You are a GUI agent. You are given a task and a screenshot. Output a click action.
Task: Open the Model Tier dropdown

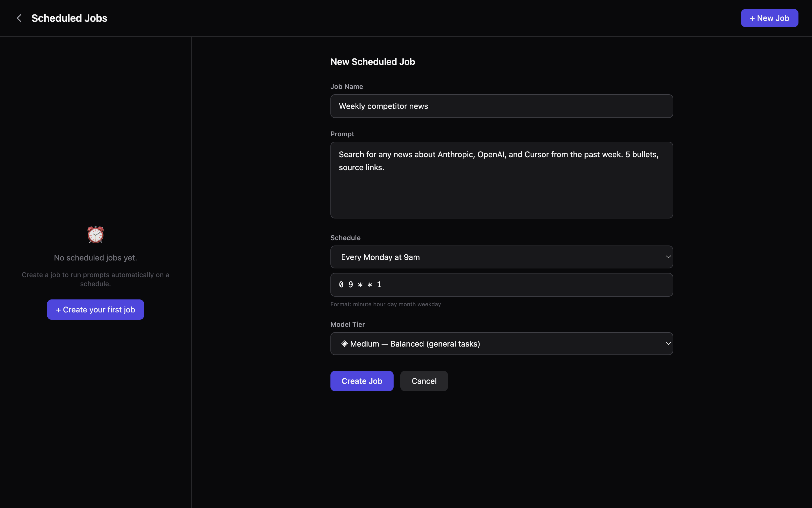point(501,344)
